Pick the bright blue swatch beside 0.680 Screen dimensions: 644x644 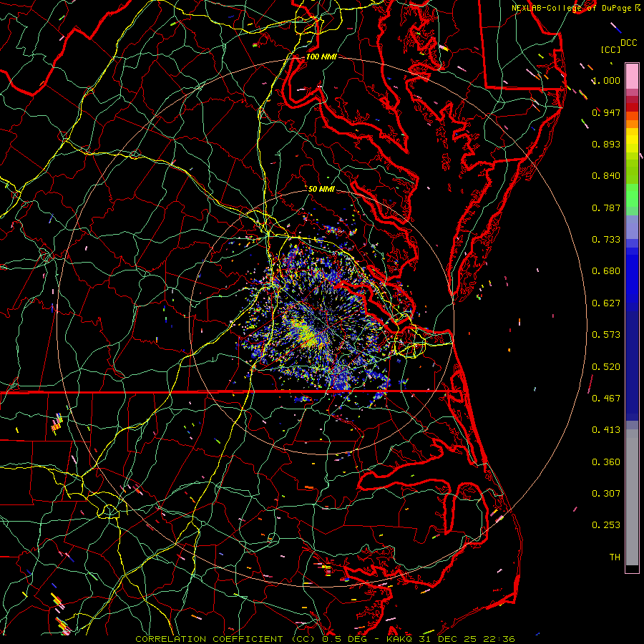[632, 275]
